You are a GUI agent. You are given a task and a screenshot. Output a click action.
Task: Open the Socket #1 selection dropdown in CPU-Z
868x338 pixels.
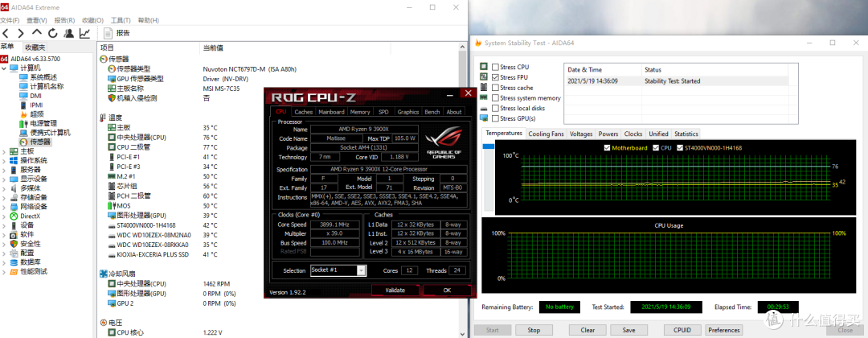[x=361, y=270]
